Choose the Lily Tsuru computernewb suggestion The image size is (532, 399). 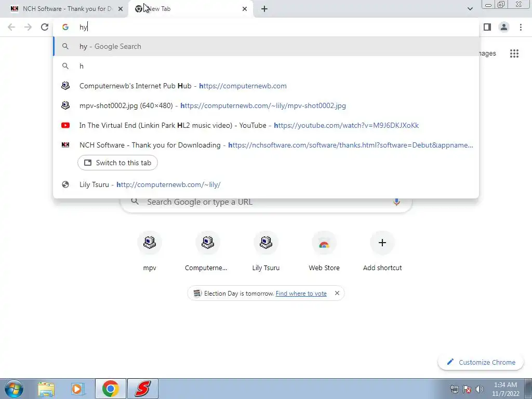coord(266,184)
